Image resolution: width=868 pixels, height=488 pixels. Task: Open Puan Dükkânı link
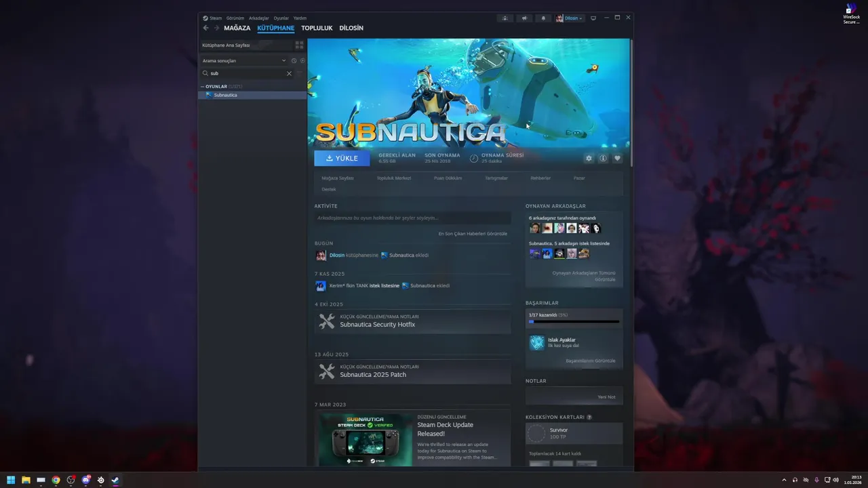coord(448,178)
